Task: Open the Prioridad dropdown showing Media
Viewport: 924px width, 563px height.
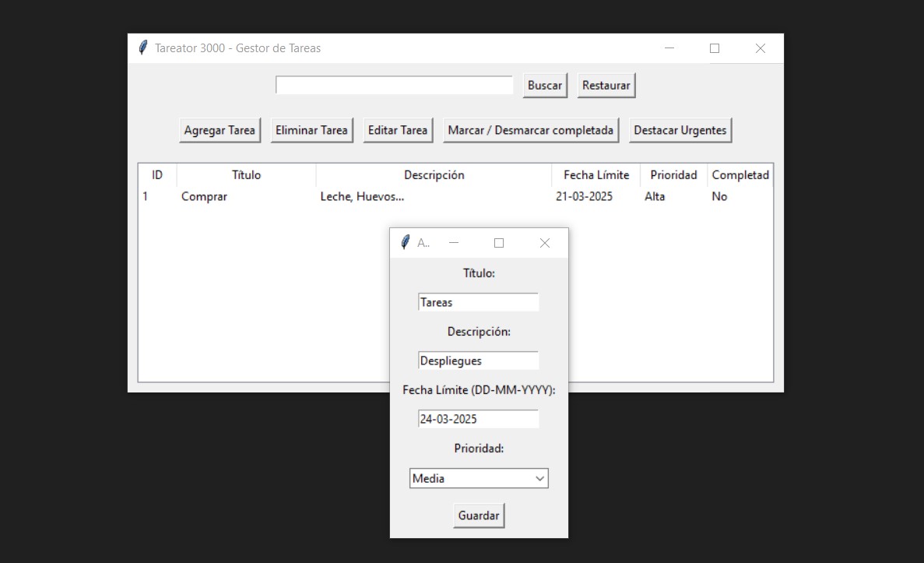Action: tap(479, 478)
